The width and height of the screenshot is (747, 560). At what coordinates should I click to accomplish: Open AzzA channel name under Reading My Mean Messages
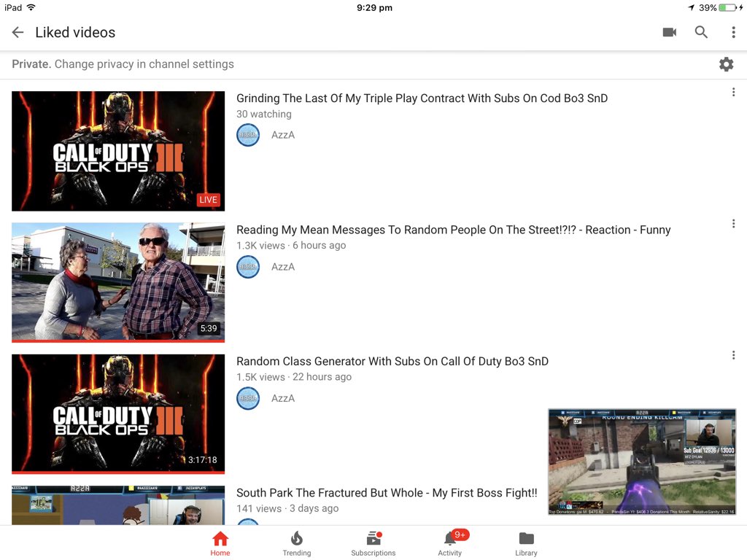283,267
